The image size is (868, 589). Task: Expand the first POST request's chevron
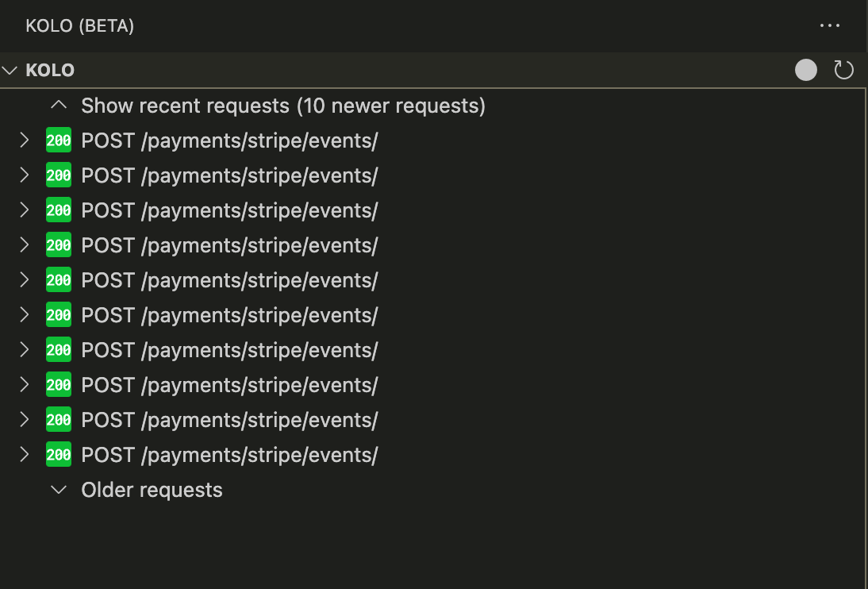[x=24, y=141]
